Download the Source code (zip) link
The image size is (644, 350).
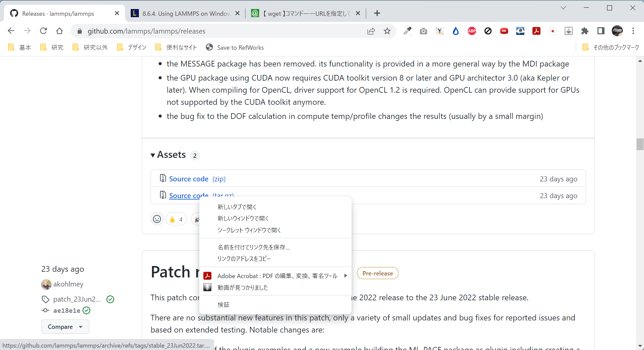[189, 179]
